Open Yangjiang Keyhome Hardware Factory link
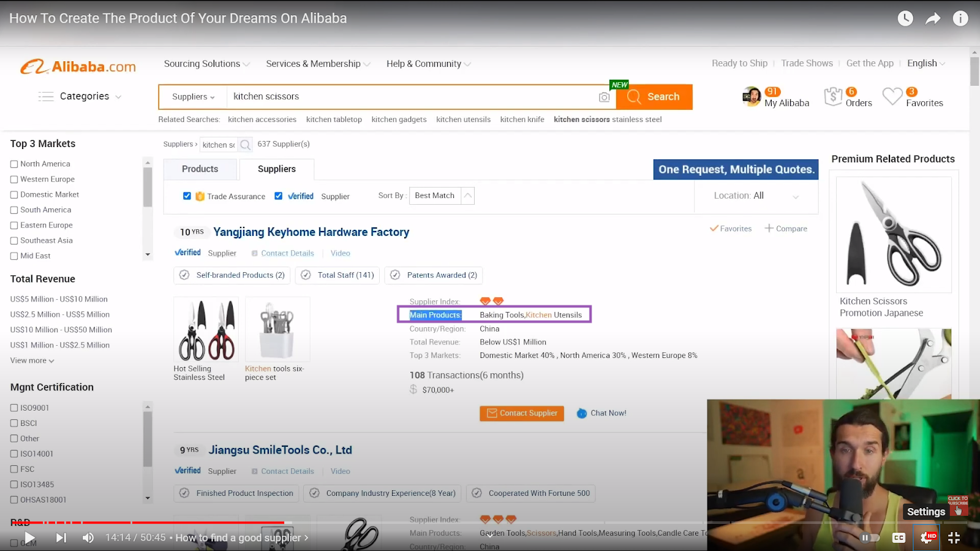 311,232
